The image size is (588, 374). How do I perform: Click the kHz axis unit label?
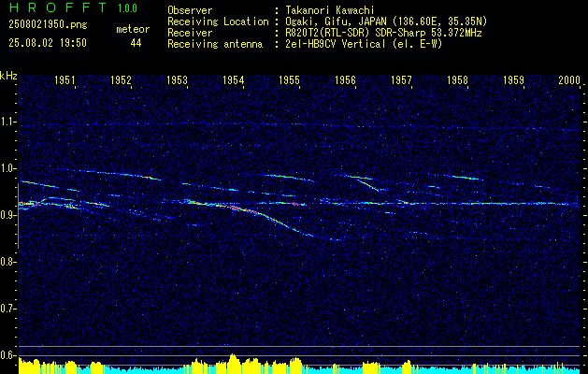pyautogui.click(x=8, y=76)
